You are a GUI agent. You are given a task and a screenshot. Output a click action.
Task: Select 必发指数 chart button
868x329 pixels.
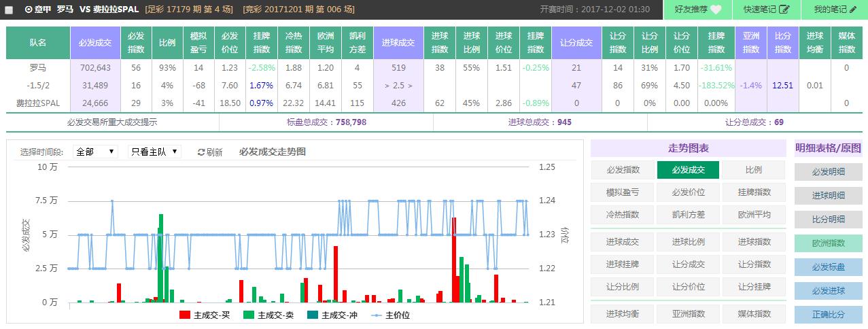click(623, 170)
